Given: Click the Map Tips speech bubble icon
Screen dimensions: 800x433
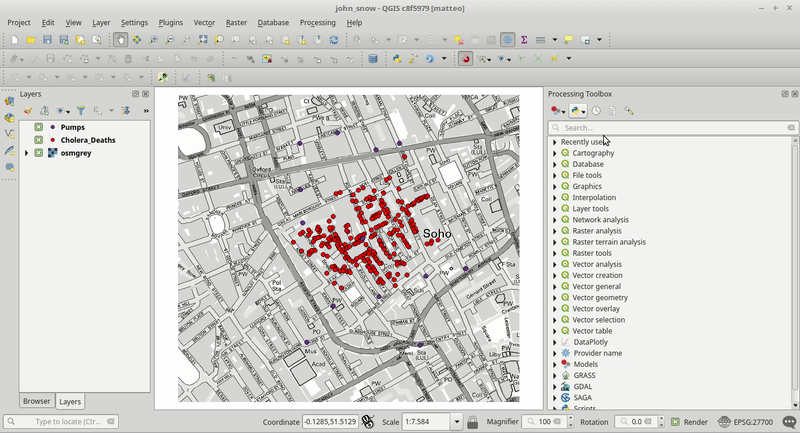Looking at the screenshot, I should click(568, 40).
